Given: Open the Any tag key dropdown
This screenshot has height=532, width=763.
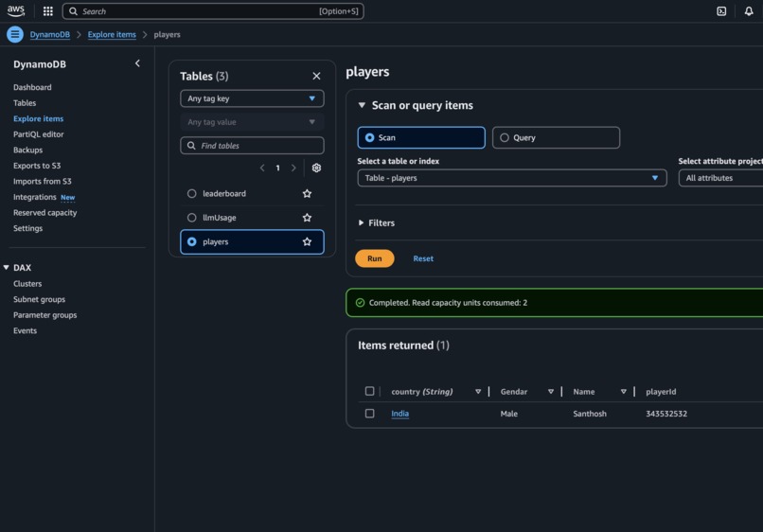Looking at the screenshot, I should [252, 98].
